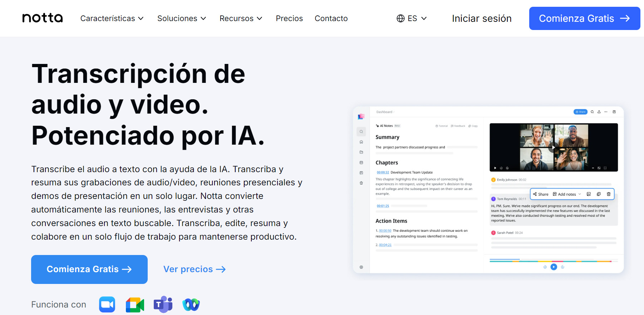Jump to chapter timestamp 00:01:25
The height and width of the screenshot is (315, 644).
pos(383,206)
